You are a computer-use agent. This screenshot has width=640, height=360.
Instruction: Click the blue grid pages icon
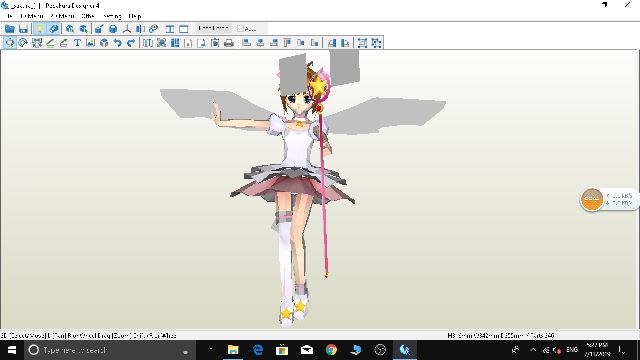[175, 42]
